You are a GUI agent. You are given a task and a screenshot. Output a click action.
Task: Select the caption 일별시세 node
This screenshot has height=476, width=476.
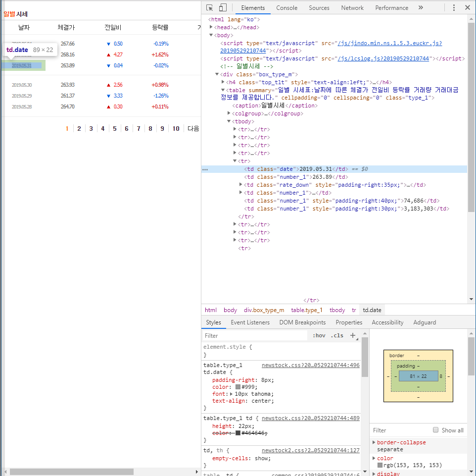pos(275,106)
